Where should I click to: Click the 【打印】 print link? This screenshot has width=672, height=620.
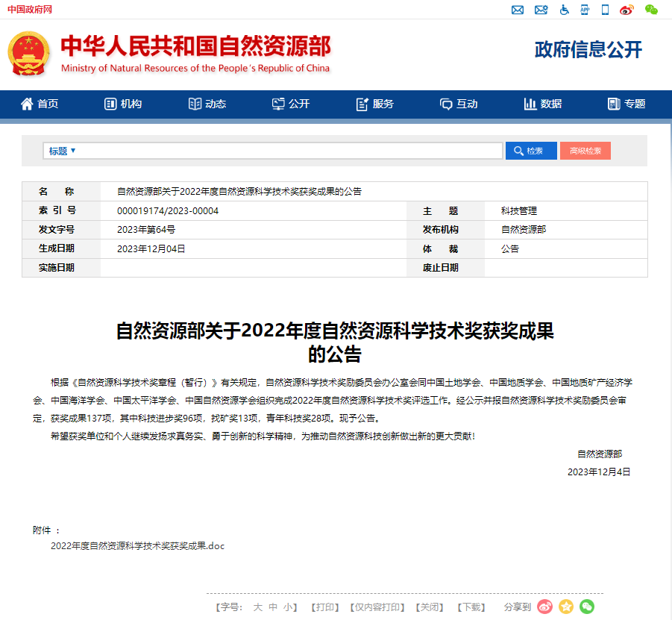325,607
